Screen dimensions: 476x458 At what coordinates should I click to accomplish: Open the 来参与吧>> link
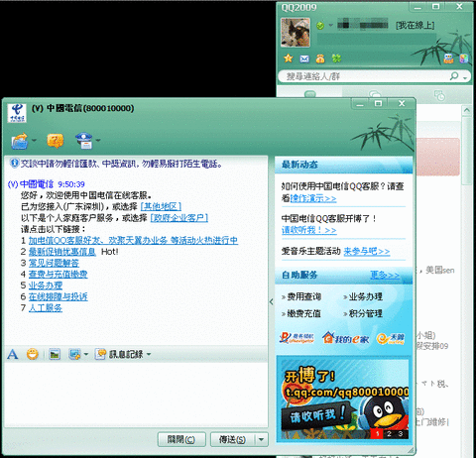[x=367, y=251]
